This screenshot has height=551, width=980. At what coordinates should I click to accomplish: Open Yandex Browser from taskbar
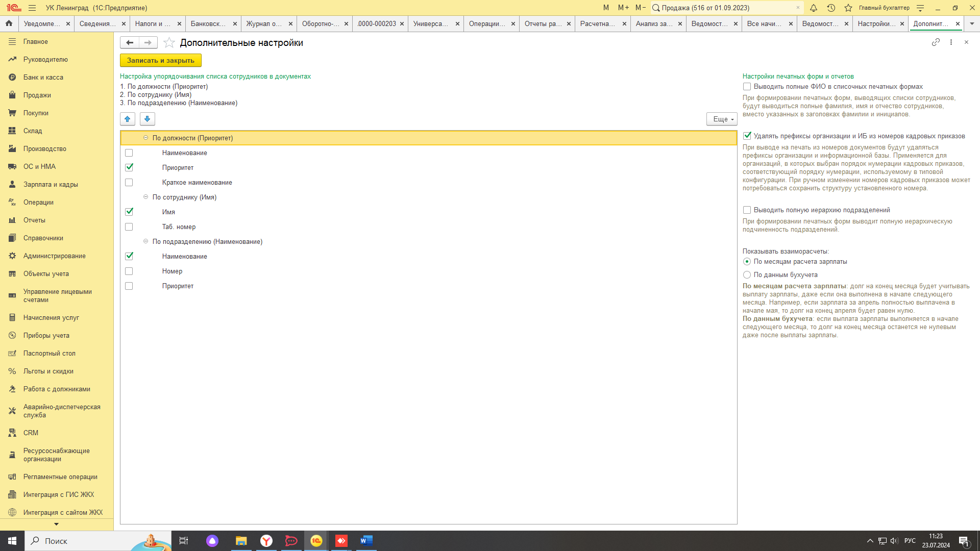point(266,541)
